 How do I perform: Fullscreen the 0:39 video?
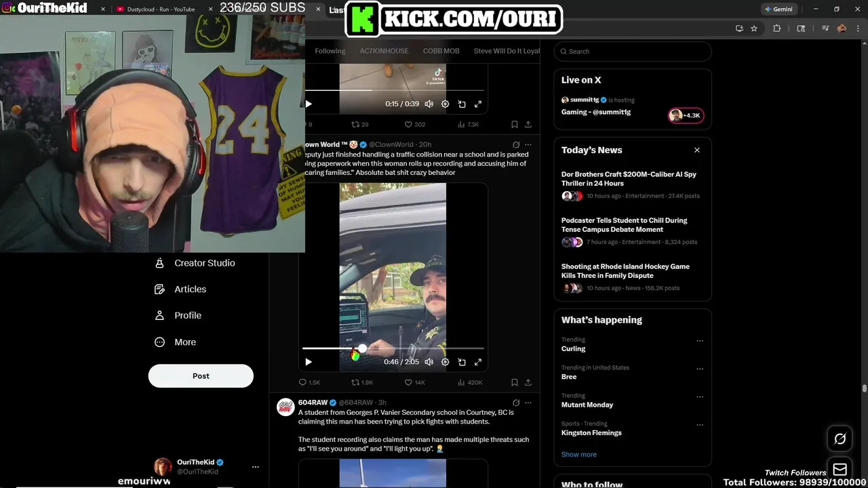[478, 104]
